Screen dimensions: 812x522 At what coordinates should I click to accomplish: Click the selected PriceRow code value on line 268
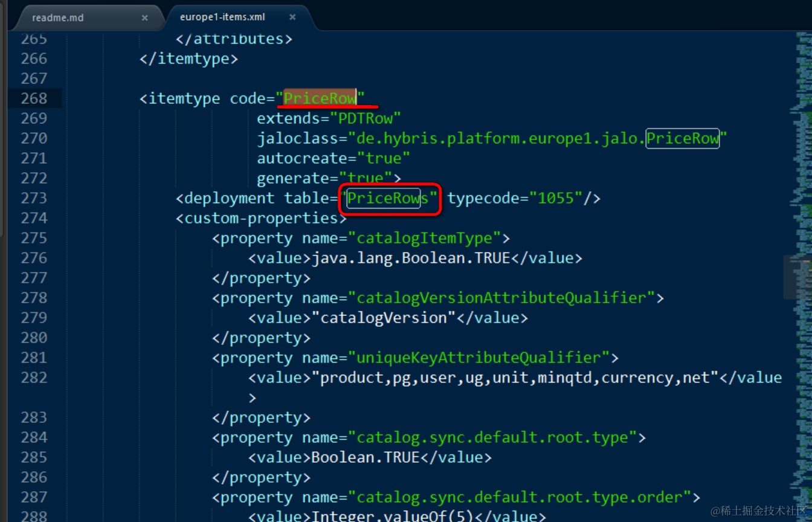[320, 98]
